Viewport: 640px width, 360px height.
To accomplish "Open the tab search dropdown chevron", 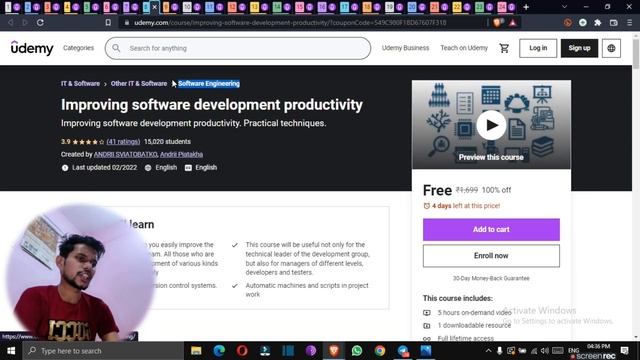I will click(564, 7).
